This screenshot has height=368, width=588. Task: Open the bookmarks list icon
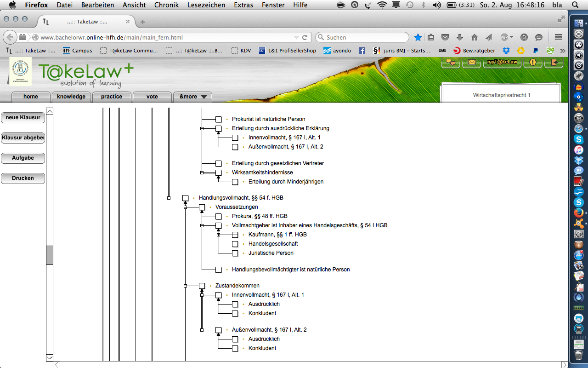point(431,37)
